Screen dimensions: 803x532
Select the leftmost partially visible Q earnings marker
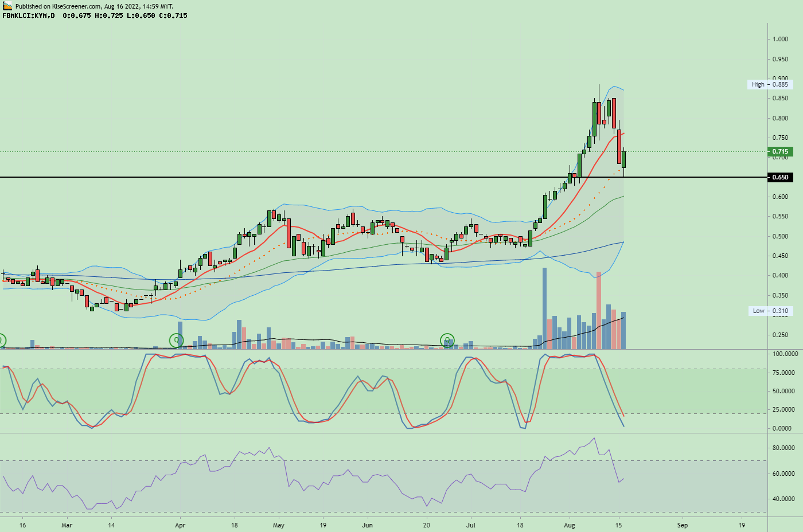[2, 341]
